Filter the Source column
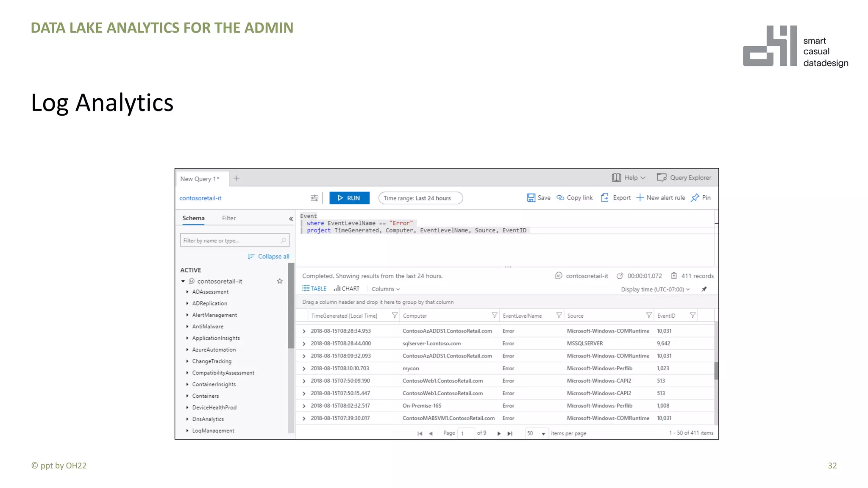This screenshot has height=488, width=868. coord(649,315)
